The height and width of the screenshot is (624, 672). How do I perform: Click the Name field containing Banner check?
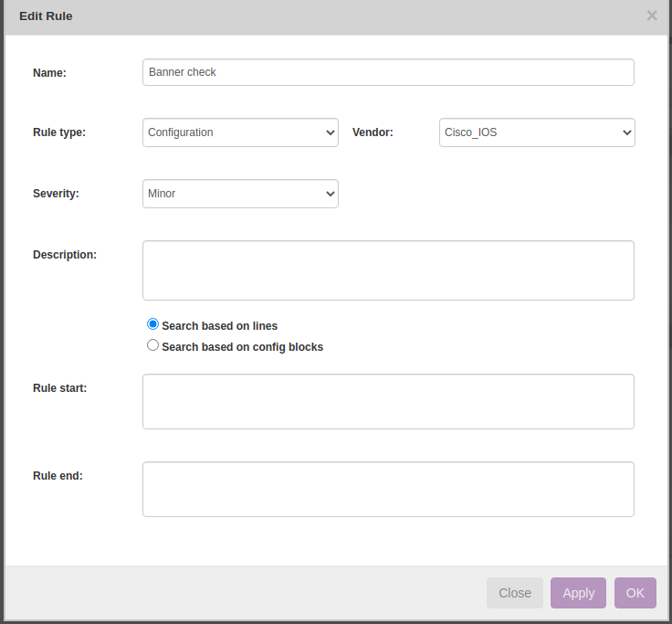(x=388, y=72)
